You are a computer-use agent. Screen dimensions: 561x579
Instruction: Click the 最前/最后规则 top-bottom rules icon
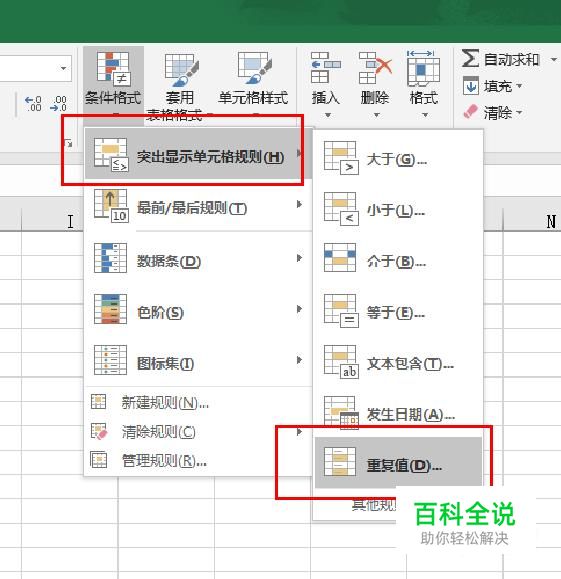pos(111,206)
